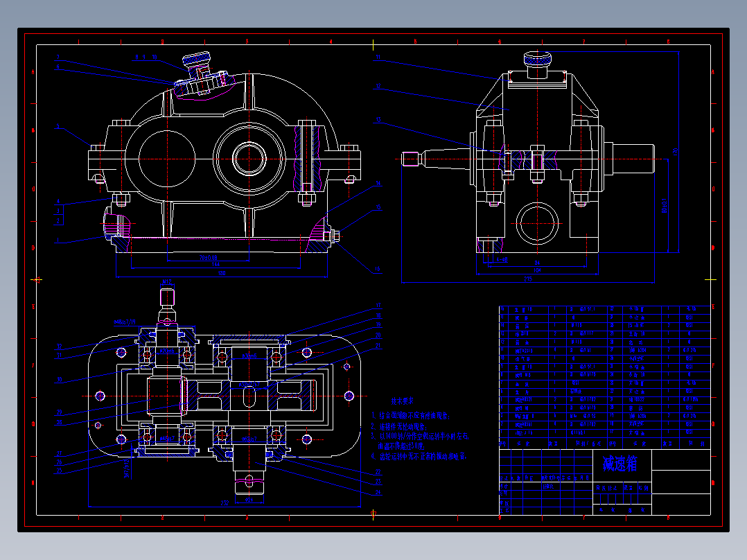Click the breather cap atop the front view
This screenshot has height=560, width=747.
tap(196, 59)
